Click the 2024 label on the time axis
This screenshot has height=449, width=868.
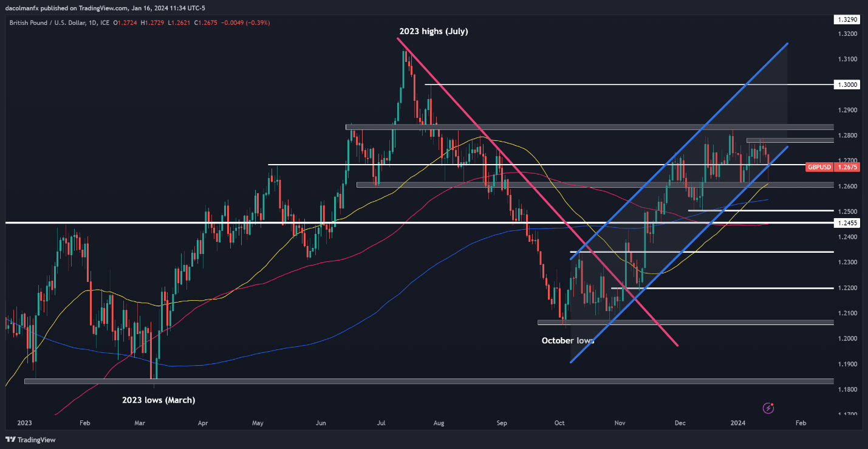coord(738,422)
